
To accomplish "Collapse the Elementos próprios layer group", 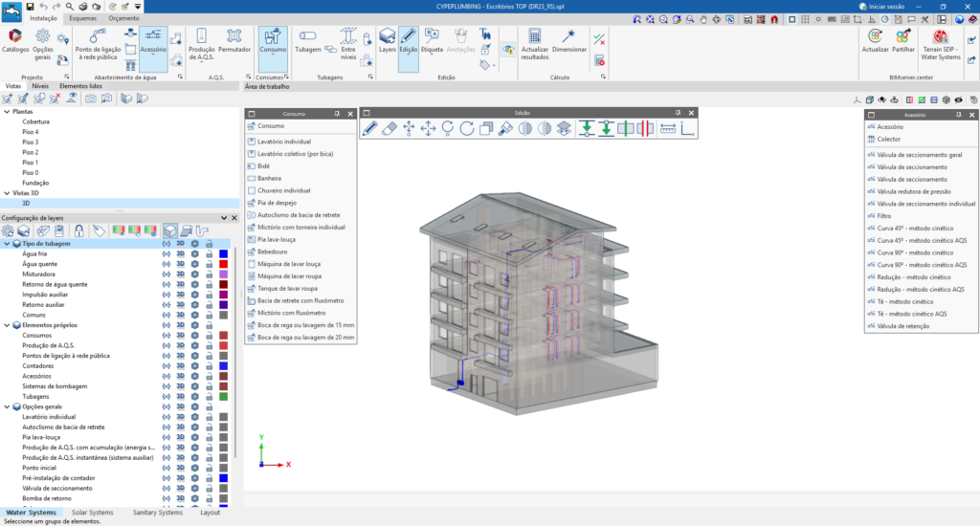I will point(7,325).
